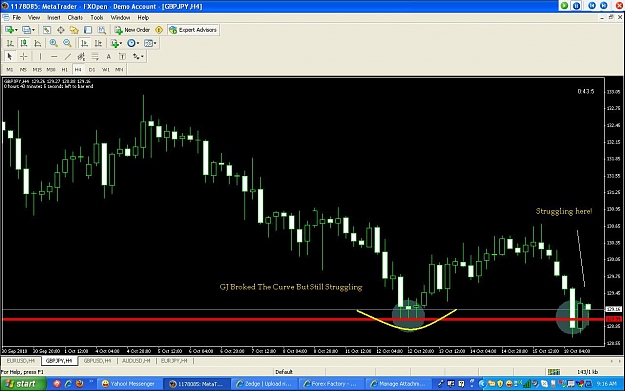Viewport: 625px width, 391px height.
Task: Open the Charts menu
Action: [x=75, y=18]
